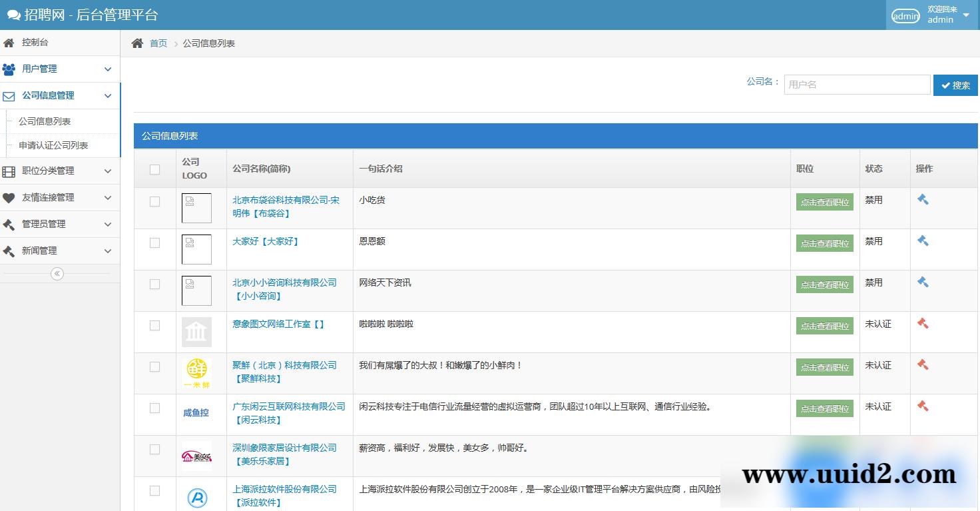
Task: Click the 友情连接管理 heart icon
Action: [9, 198]
